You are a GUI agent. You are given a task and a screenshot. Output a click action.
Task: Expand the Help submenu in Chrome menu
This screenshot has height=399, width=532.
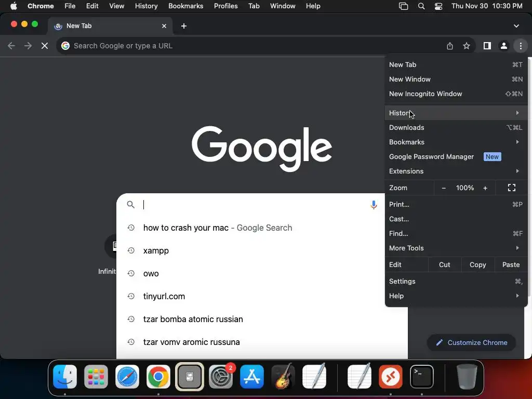(x=456, y=296)
